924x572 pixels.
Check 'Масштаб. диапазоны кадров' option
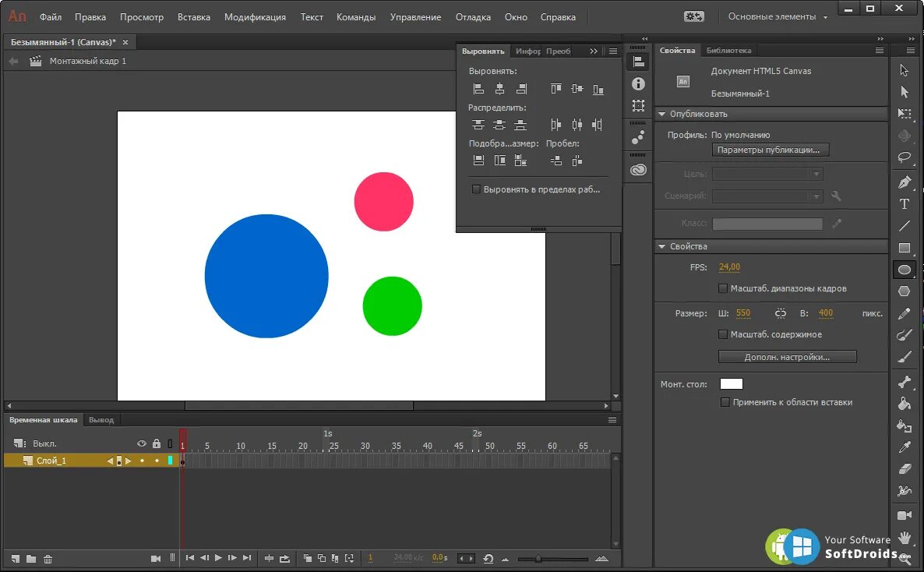coord(723,288)
